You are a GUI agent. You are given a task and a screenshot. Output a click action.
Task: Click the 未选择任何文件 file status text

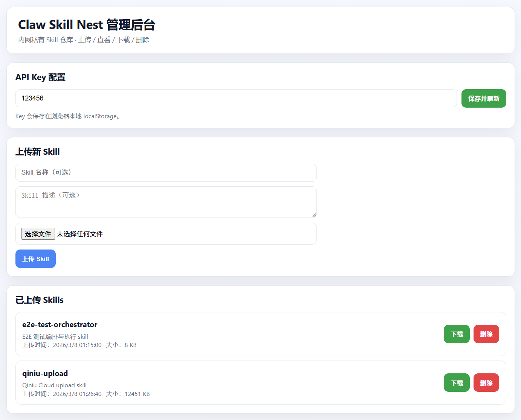click(x=80, y=234)
